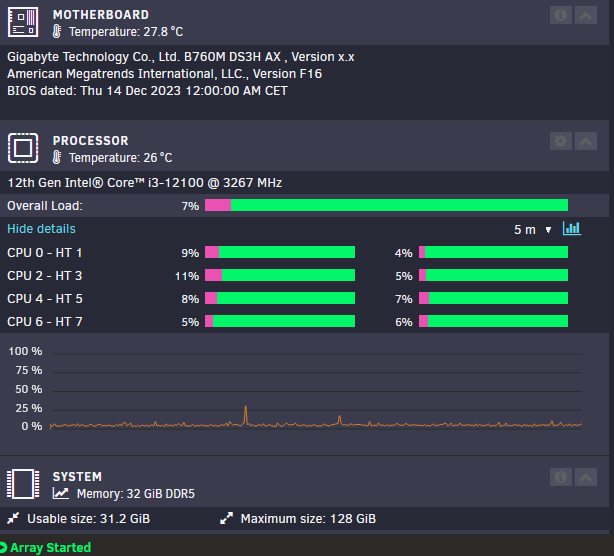Click the motherboard panel icon
This screenshot has width=614, height=556.
pyautogui.click(x=23, y=22)
